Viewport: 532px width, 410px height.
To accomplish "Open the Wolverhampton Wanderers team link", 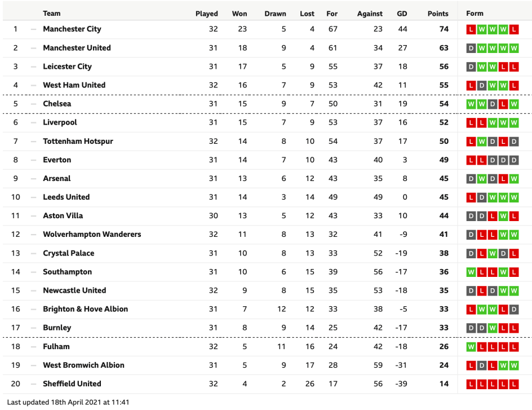I will point(92,235).
